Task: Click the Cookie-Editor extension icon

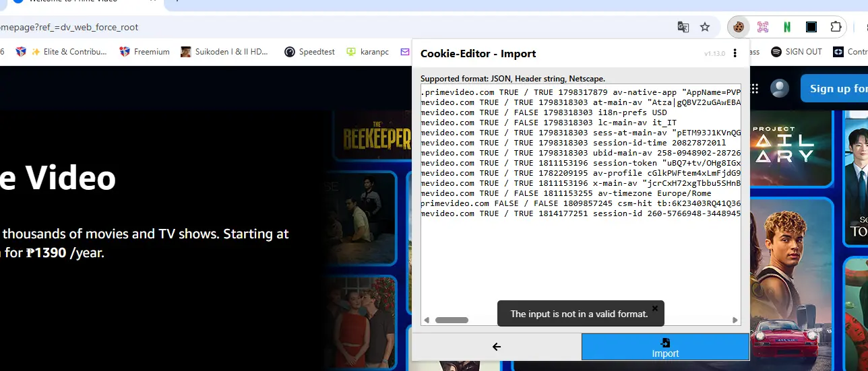Action: point(739,27)
